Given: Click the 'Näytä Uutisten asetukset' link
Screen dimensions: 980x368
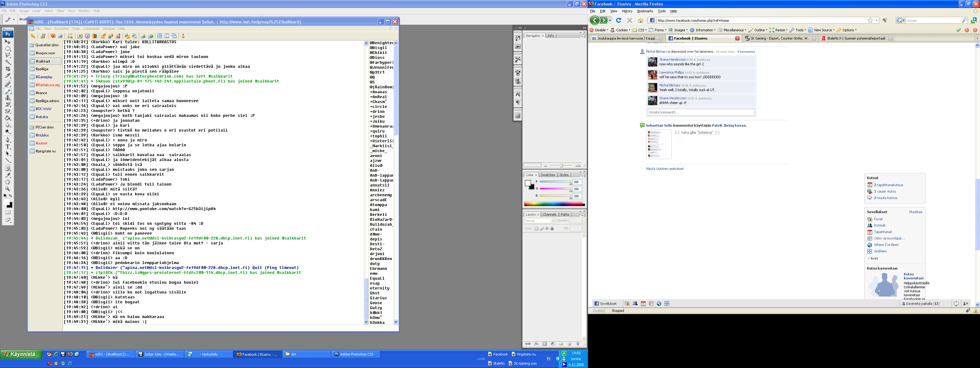Looking at the screenshot, I should [665, 169].
